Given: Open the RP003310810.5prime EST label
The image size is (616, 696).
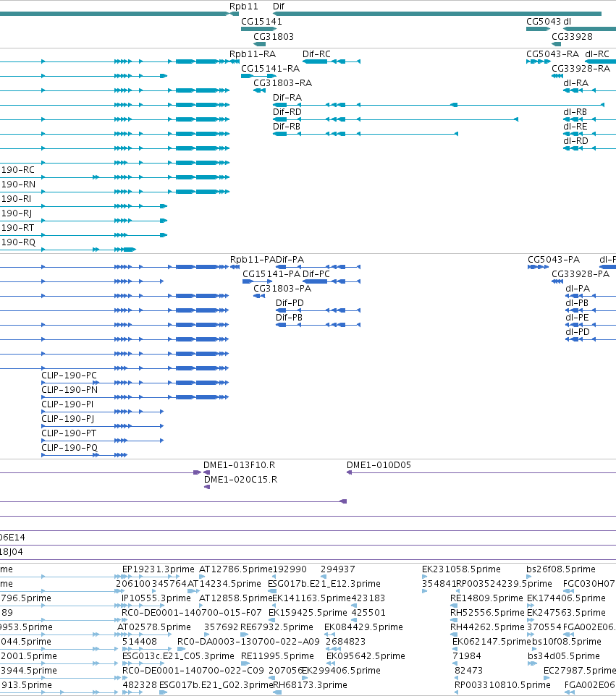Looking at the screenshot, I should point(502,685).
